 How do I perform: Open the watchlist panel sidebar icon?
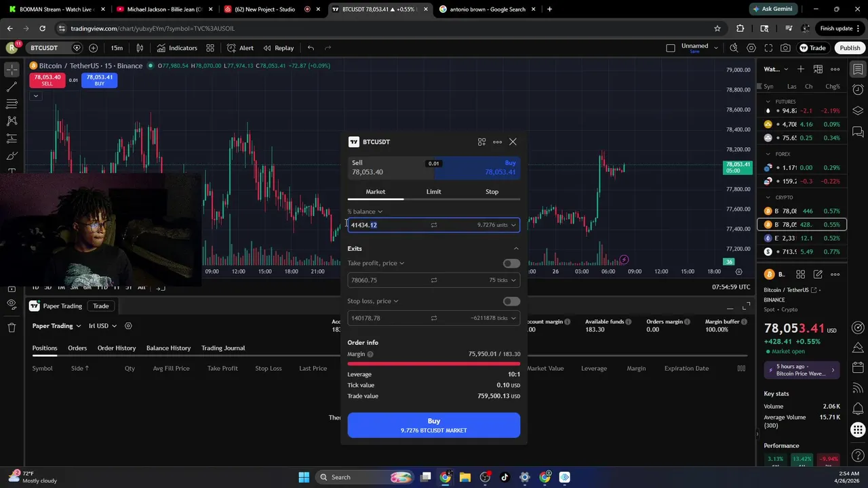click(x=858, y=69)
